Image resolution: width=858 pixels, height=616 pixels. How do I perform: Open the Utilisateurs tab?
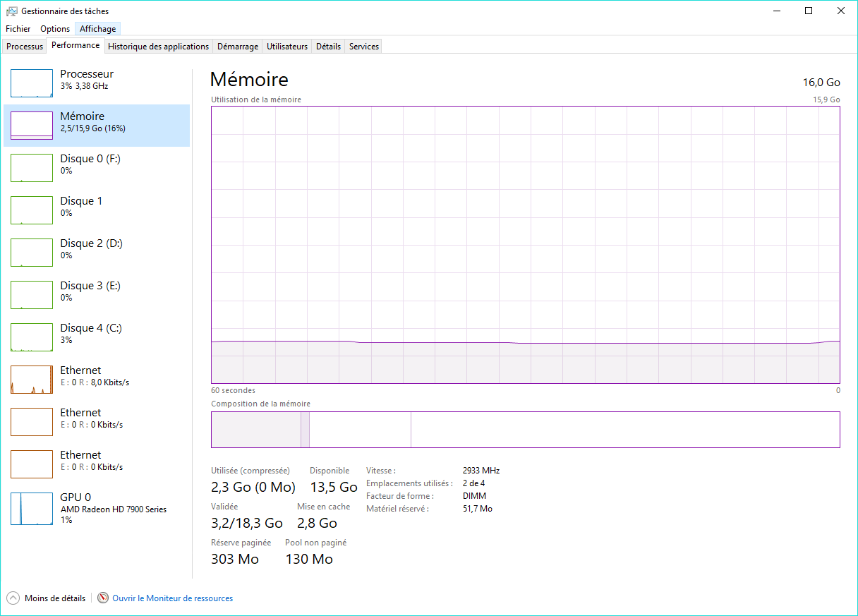click(287, 47)
